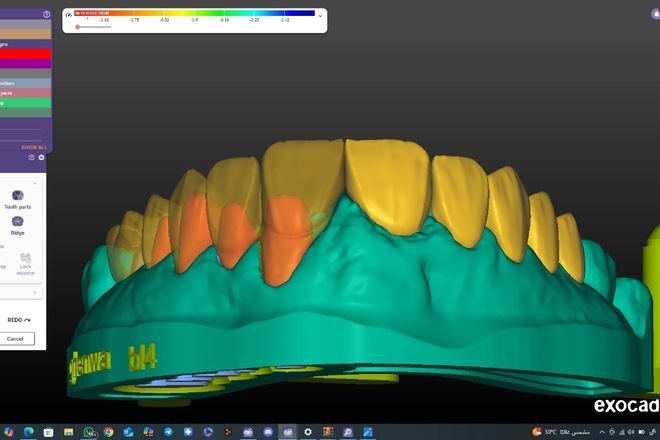Select the Ridge tool icon

(17, 221)
